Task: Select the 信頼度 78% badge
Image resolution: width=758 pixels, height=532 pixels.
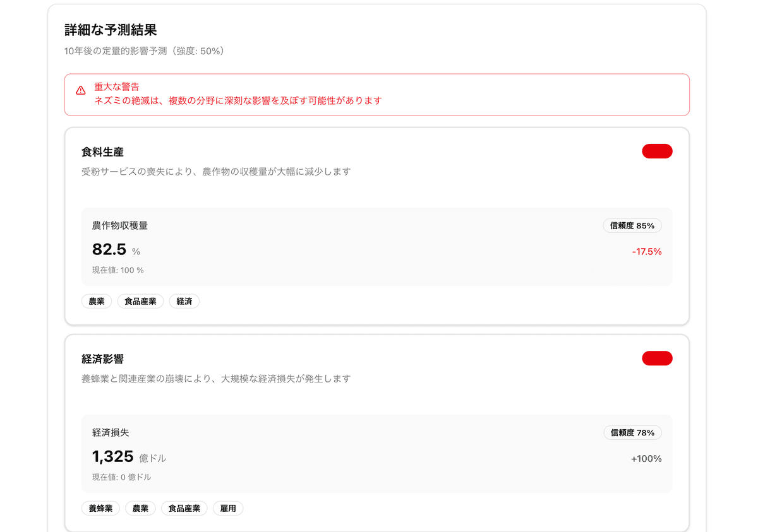Action: point(632,433)
